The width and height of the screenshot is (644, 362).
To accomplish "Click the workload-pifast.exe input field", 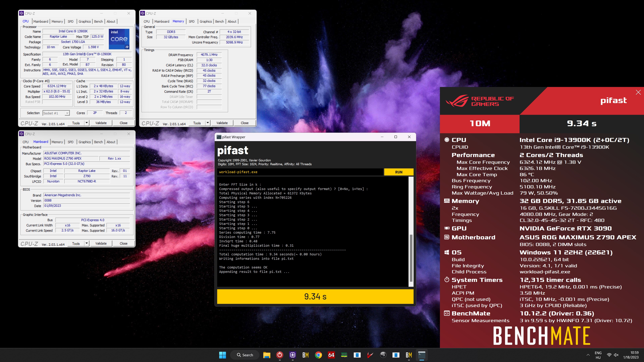I will pos(300,172).
